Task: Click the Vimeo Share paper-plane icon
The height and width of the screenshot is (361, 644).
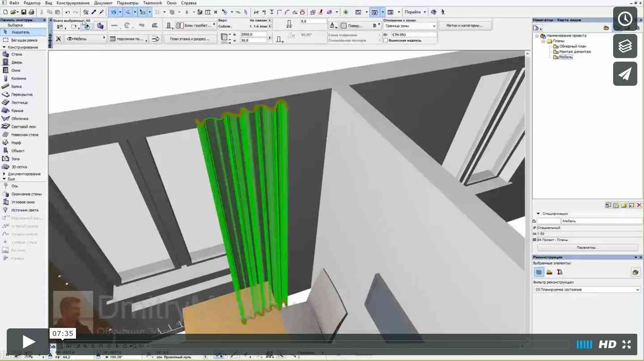Action: (x=625, y=74)
